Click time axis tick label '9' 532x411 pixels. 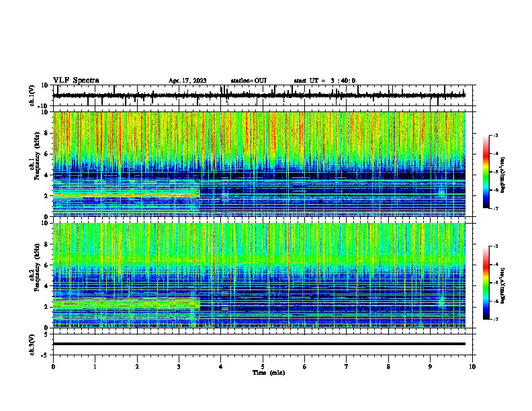pyautogui.click(x=430, y=367)
